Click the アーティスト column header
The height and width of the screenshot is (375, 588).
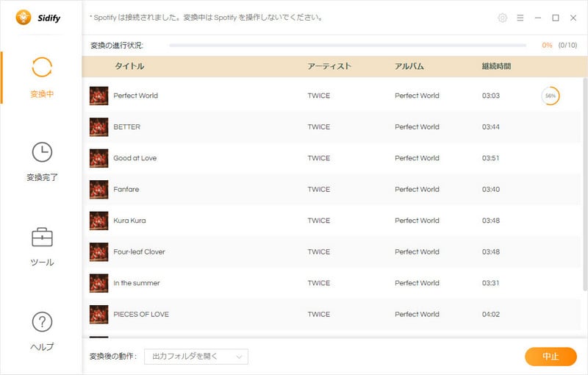pyautogui.click(x=329, y=66)
